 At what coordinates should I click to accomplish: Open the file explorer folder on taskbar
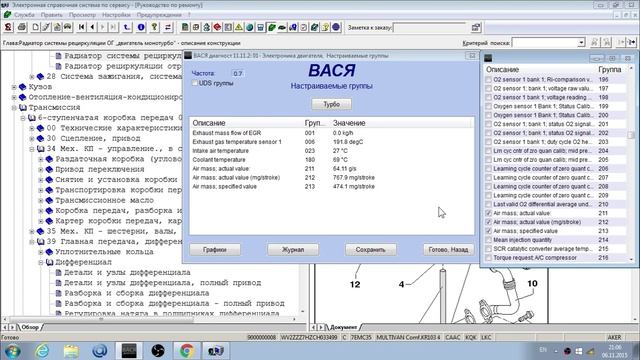pyautogui.click(x=71, y=351)
